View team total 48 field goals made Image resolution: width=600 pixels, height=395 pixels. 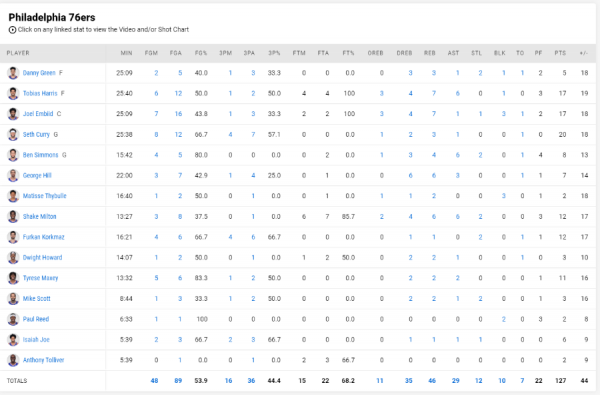(154, 381)
